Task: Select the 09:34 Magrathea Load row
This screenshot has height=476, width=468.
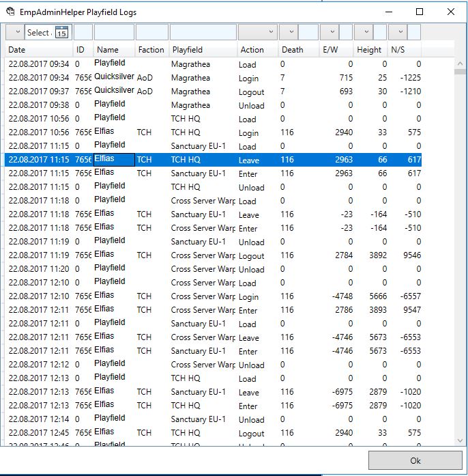Action: pos(214,64)
